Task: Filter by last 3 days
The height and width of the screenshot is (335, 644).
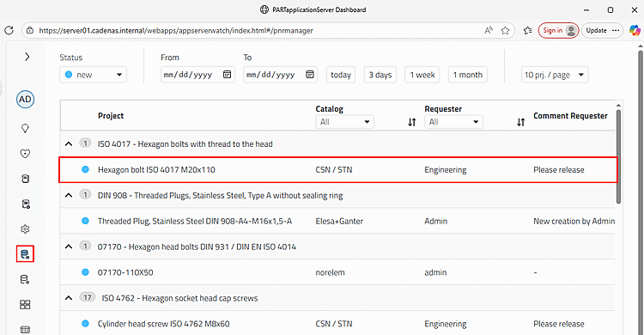Action: tap(380, 75)
